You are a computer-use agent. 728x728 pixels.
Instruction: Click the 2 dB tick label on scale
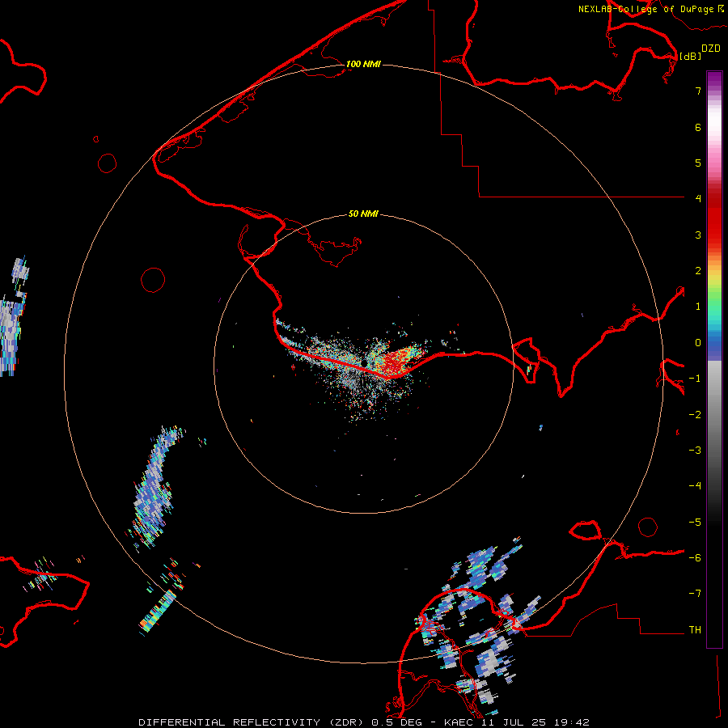tap(698, 271)
